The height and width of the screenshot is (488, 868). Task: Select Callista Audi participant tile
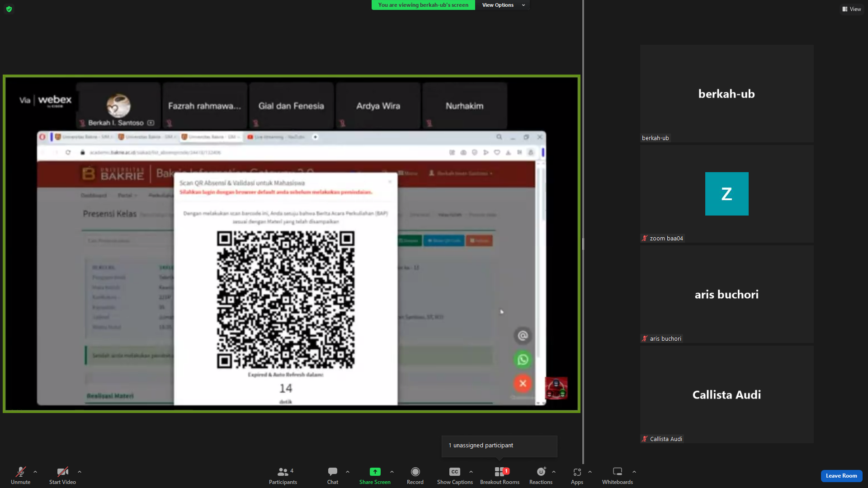(726, 394)
